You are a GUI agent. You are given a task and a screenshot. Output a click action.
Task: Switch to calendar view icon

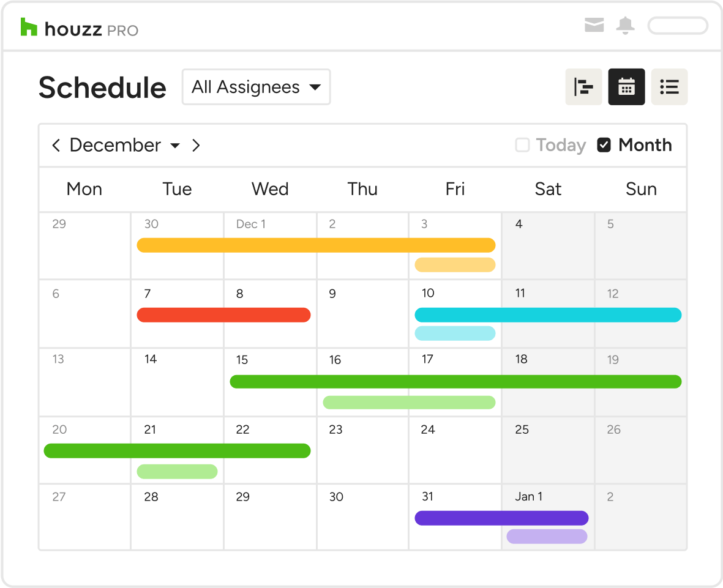(626, 87)
